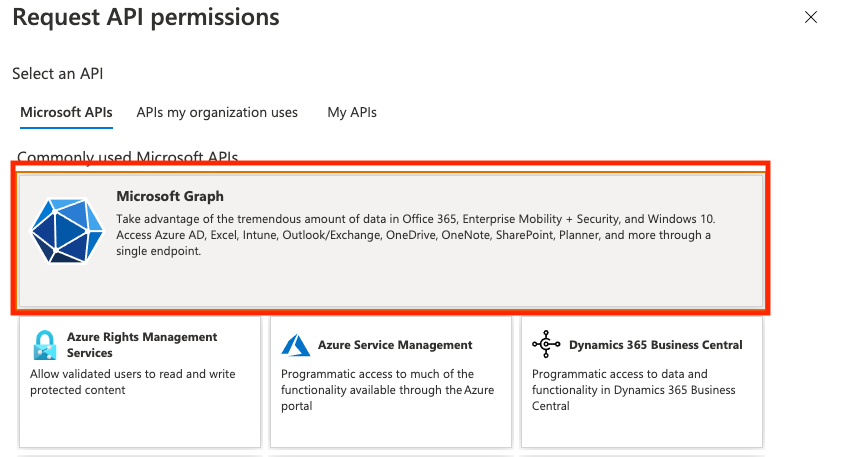Click the Dynamics 365 Business Central icon

point(546,345)
